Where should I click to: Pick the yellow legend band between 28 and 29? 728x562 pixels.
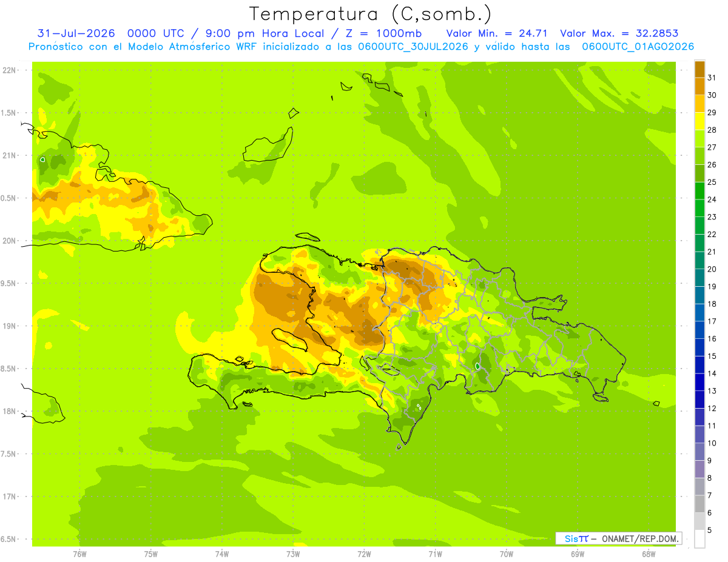coord(699,121)
